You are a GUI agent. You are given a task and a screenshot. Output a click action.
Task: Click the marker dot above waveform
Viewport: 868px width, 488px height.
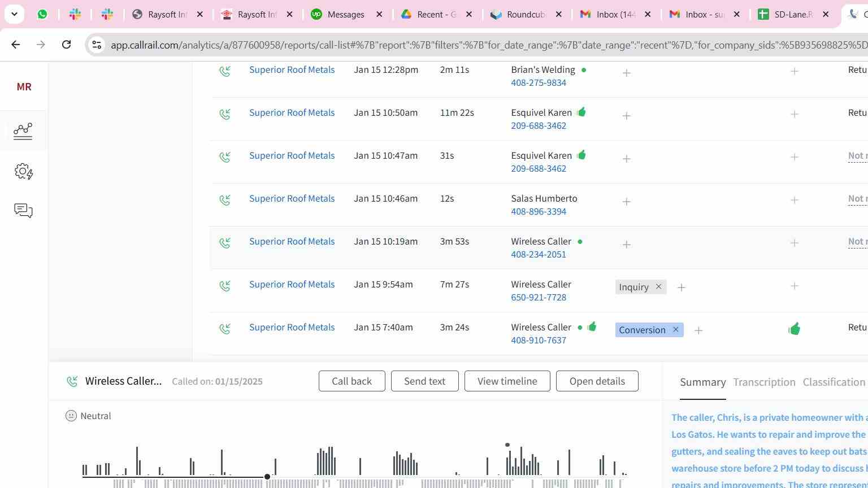(507, 445)
